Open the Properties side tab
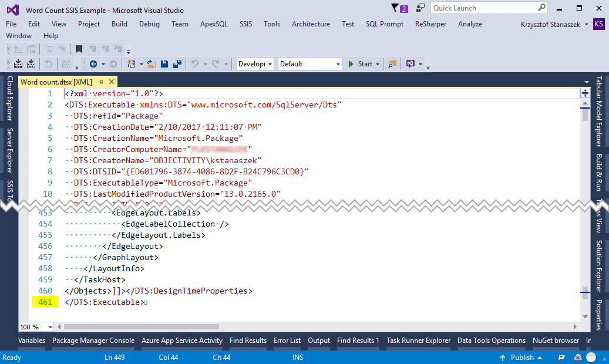This screenshot has width=609, height=364. [599, 315]
